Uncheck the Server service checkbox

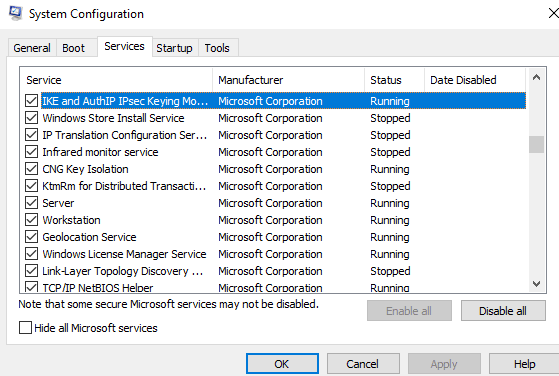[31, 203]
